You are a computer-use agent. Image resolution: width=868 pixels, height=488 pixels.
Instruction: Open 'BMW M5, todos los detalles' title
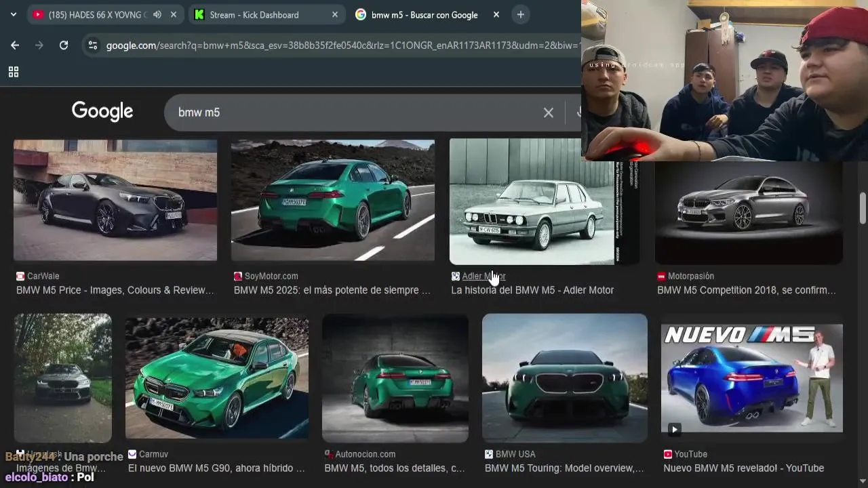(x=395, y=468)
